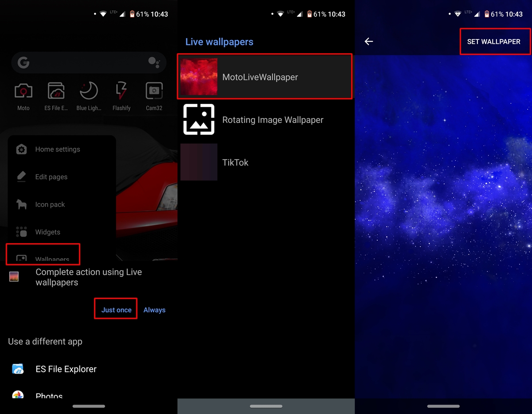This screenshot has width=532, height=414.
Task: Go back using the arrow on preview screen
Action: pos(369,41)
